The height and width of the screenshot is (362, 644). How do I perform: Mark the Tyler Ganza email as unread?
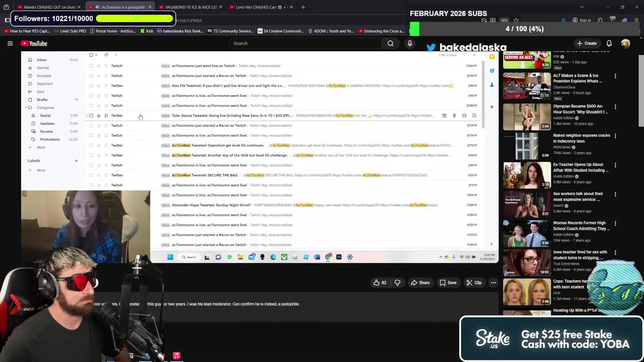point(464,116)
